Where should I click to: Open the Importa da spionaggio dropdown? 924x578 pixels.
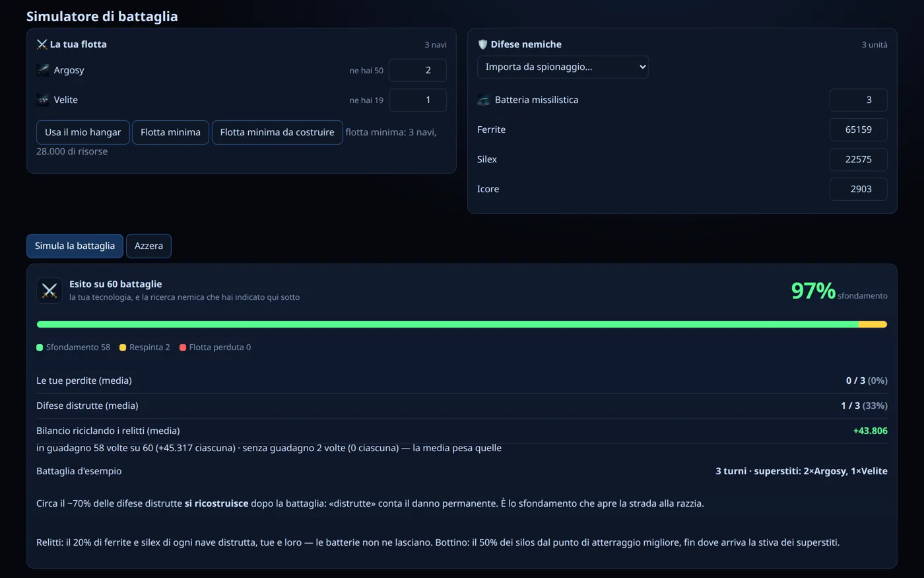click(x=563, y=67)
